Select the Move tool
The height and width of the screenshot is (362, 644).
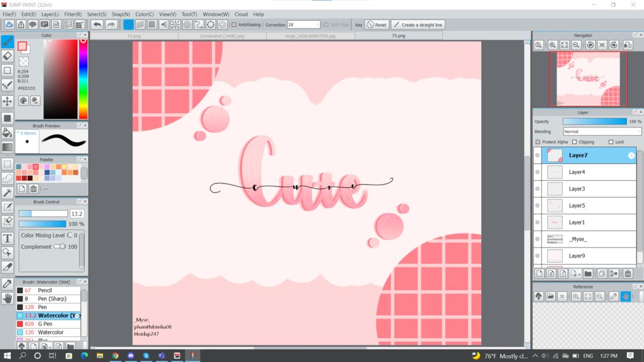(x=8, y=101)
